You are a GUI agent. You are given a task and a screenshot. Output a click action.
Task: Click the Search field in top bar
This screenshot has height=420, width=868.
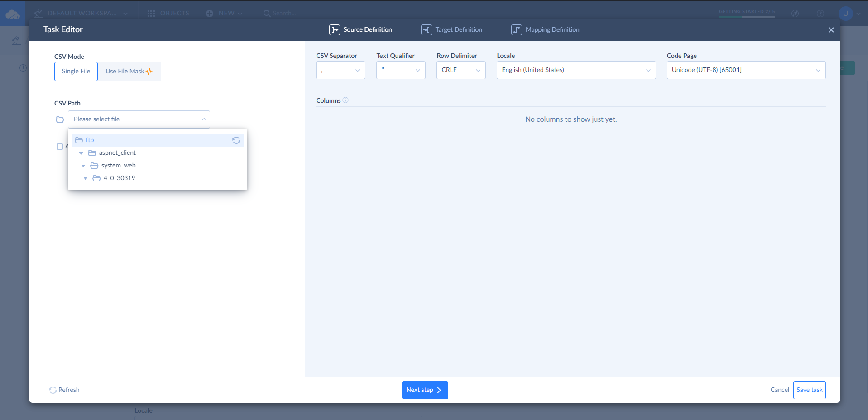coord(280,14)
